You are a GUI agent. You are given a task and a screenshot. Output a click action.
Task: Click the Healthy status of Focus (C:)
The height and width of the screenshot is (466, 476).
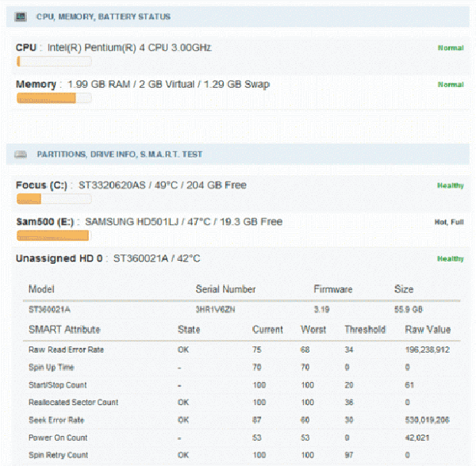(x=451, y=185)
